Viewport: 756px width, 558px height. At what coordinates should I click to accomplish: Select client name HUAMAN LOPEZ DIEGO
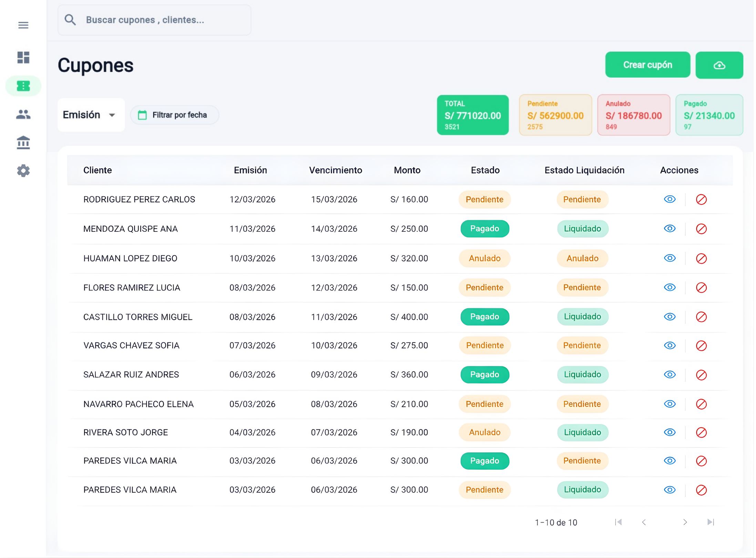130,258
